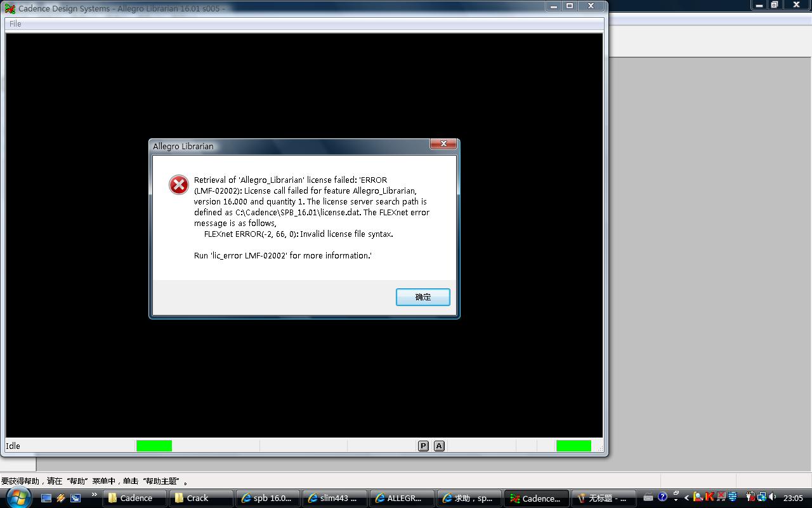Click the red K antivirus tray icon
This screenshot has height=508, width=812.
point(709,497)
